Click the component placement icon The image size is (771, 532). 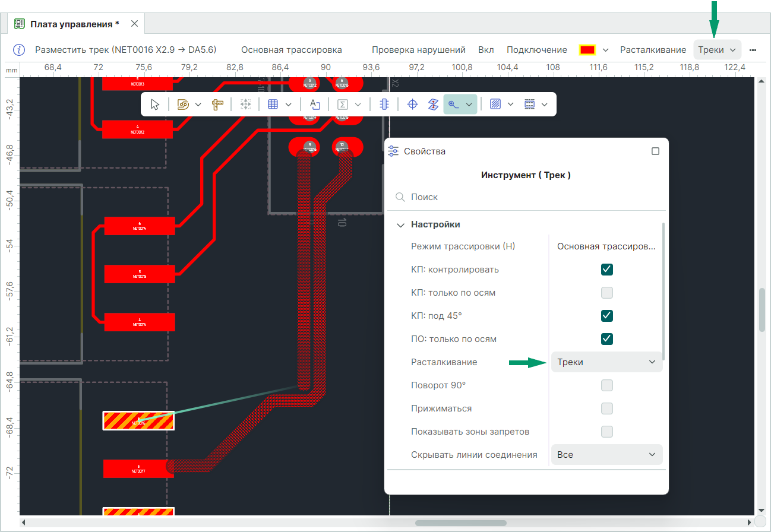click(x=384, y=104)
